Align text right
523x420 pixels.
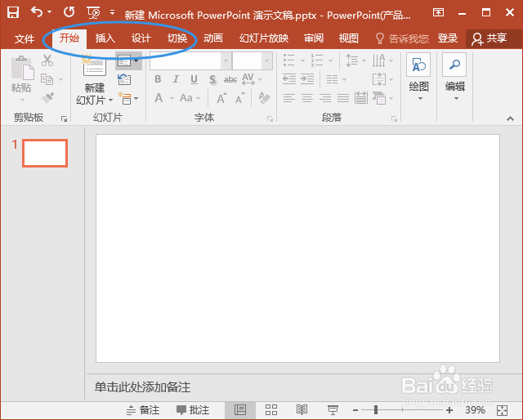click(x=325, y=98)
